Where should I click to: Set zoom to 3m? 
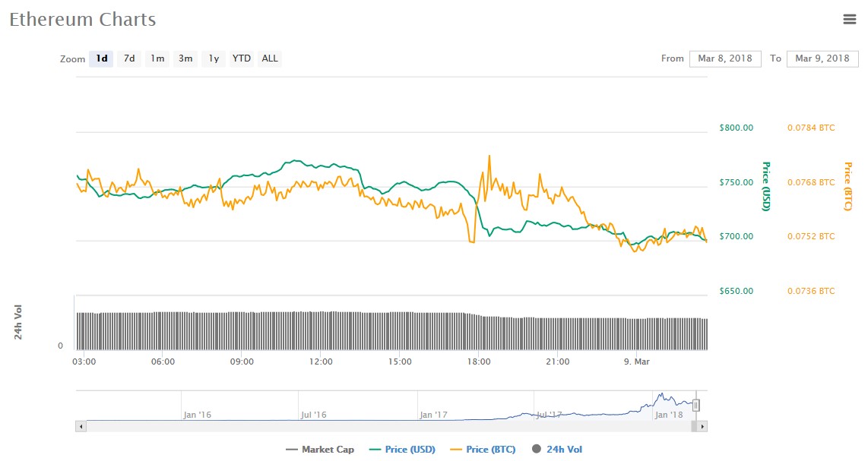coord(185,58)
